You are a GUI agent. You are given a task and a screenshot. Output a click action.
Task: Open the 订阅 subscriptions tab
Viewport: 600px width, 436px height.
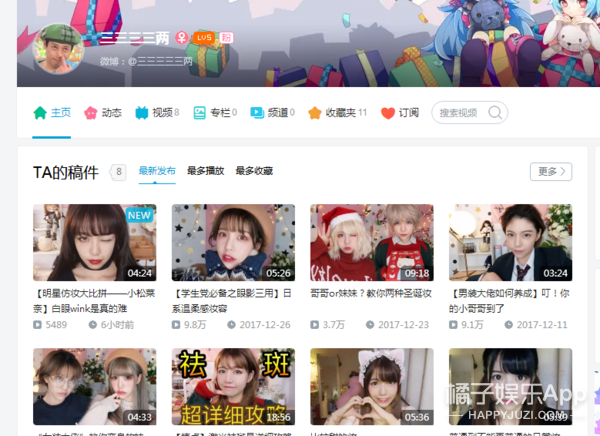click(400, 113)
